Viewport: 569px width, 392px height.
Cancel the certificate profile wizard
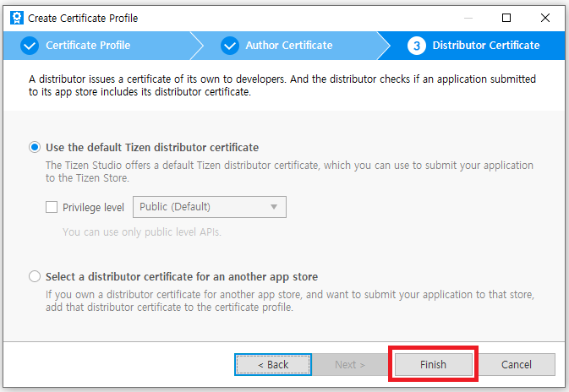click(517, 364)
